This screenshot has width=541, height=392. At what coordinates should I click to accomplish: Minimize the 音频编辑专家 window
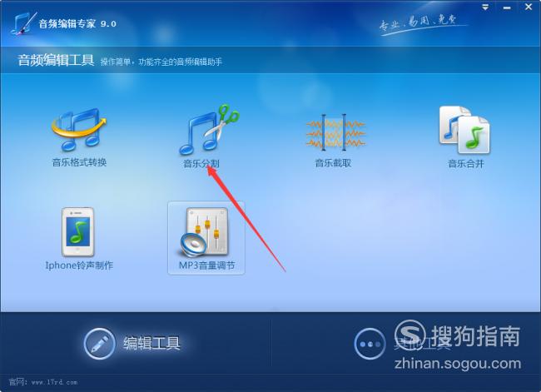507,7
